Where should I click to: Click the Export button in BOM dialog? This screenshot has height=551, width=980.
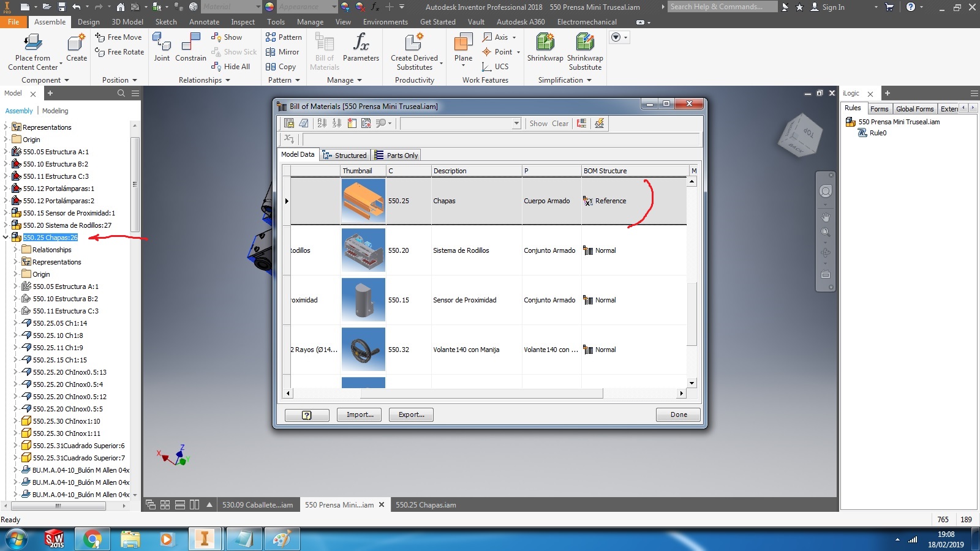[x=410, y=414]
